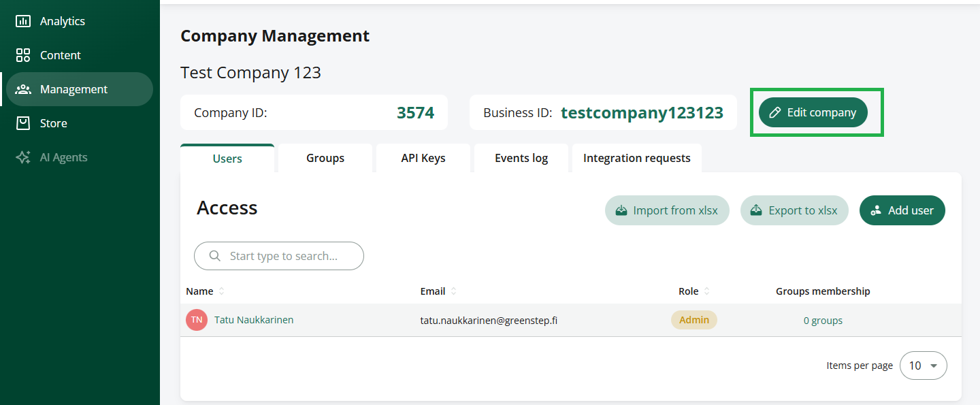Screen dimensions: 980x405
Task: Click the Management people icon
Action: coord(23,89)
